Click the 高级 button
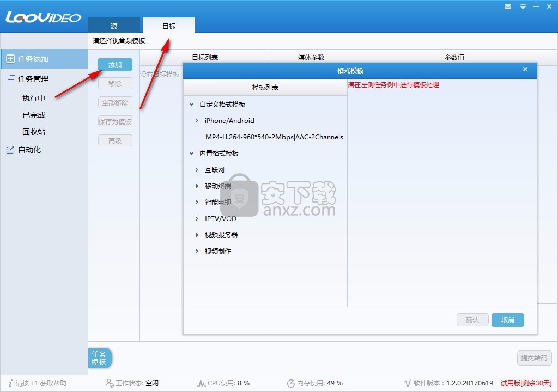 click(115, 141)
